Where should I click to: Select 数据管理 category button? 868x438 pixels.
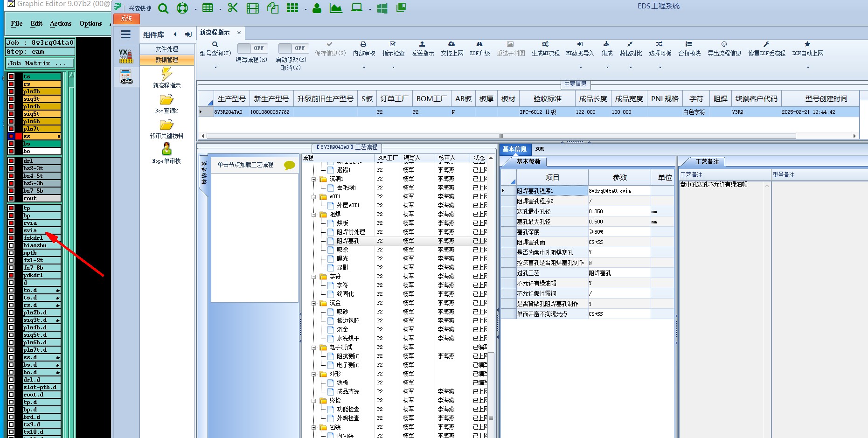[x=167, y=60]
